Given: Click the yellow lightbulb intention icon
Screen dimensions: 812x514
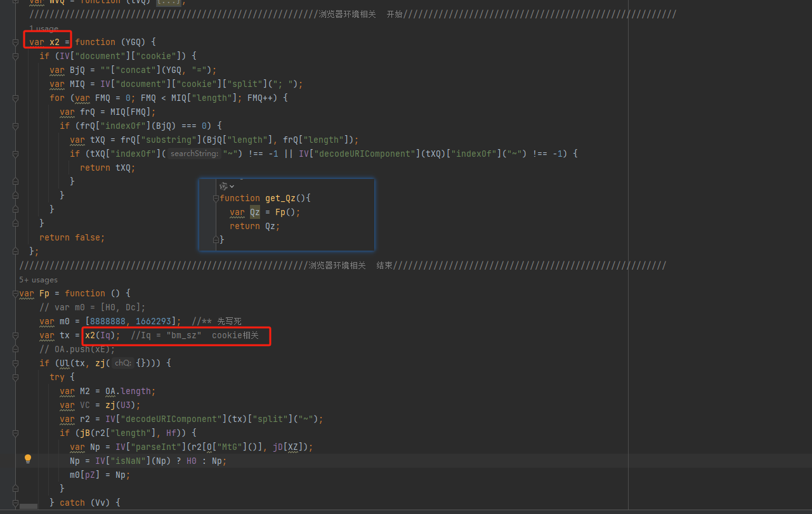Looking at the screenshot, I should (x=28, y=458).
